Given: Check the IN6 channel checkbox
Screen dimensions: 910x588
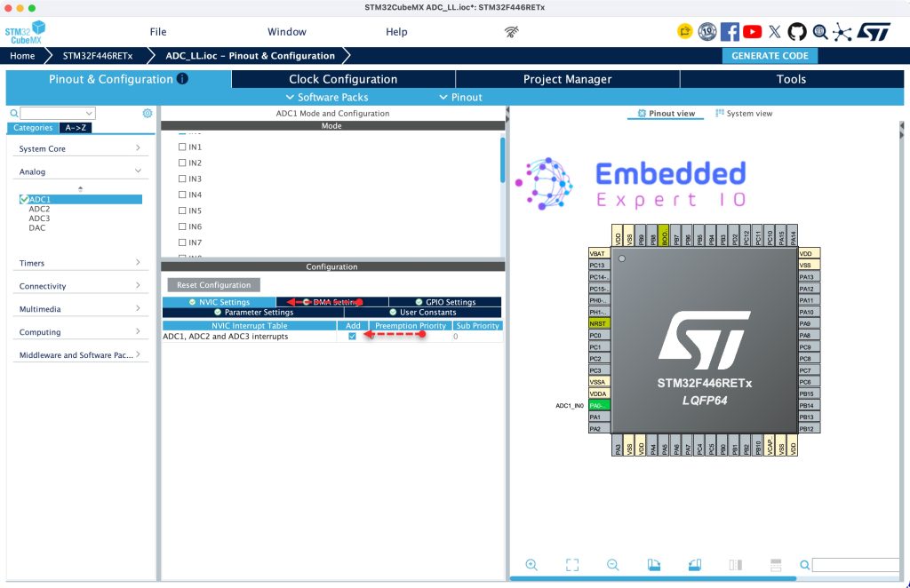Looking at the screenshot, I should [182, 226].
